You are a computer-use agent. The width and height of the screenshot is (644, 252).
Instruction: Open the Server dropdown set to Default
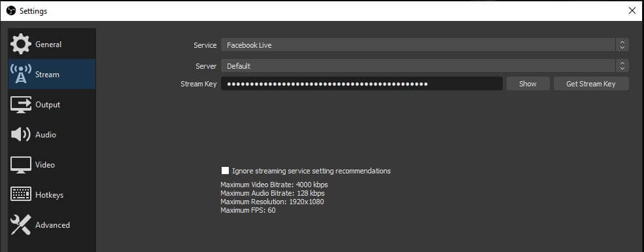[425, 65]
